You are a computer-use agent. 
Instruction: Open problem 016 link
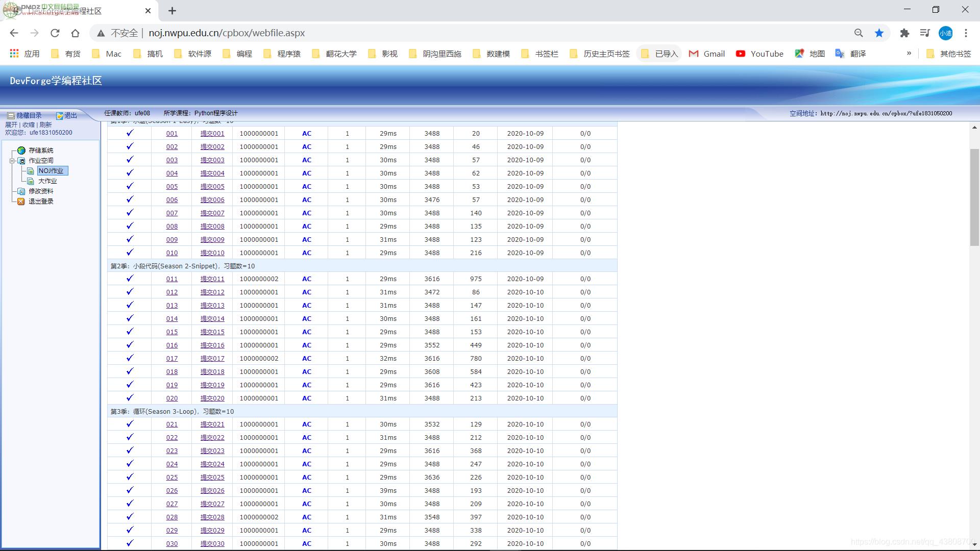point(172,345)
